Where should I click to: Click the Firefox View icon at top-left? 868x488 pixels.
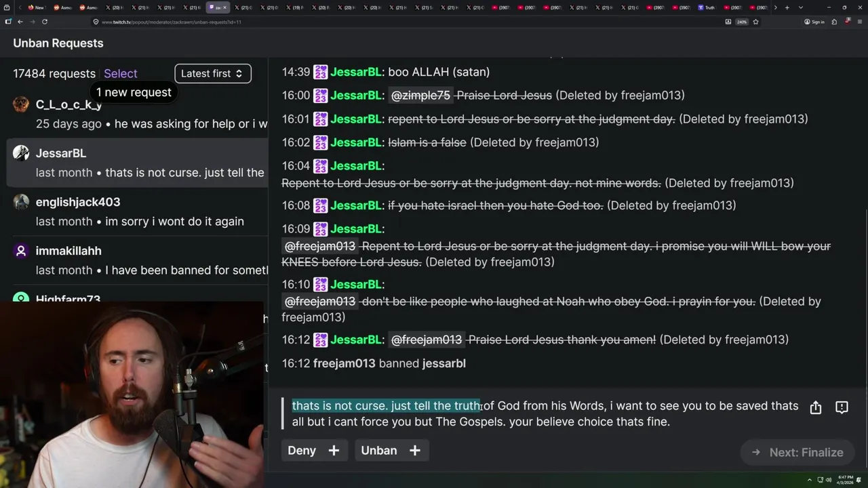(7, 7)
